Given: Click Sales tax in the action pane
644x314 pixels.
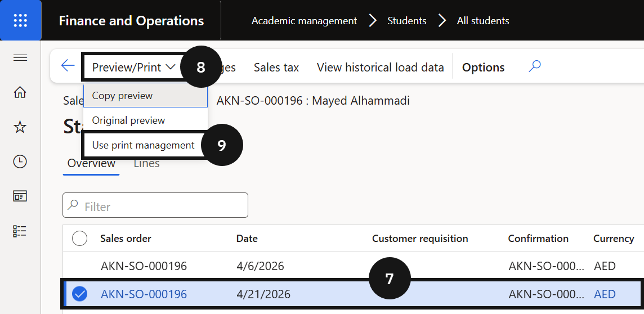Looking at the screenshot, I should tap(276, 68).
